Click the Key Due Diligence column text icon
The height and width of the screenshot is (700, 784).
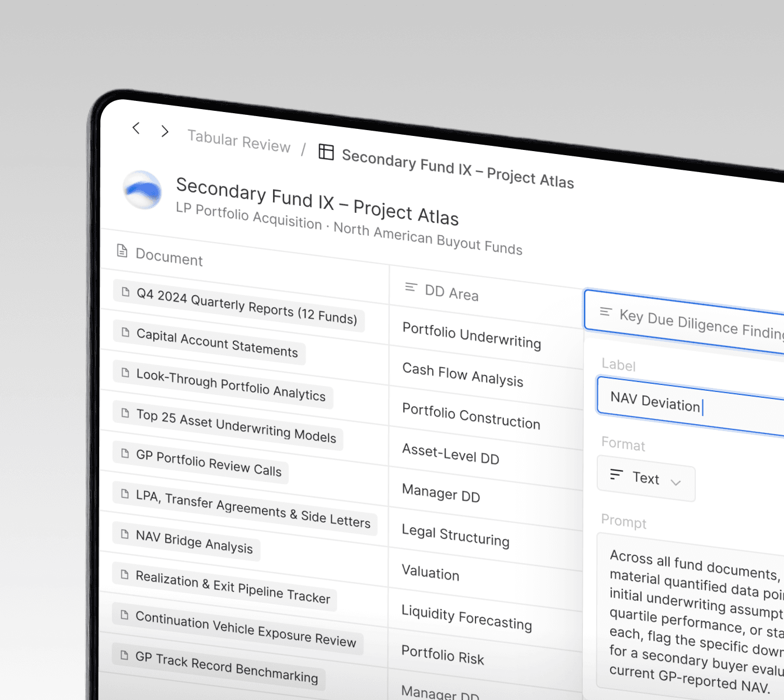click(606, 312)
